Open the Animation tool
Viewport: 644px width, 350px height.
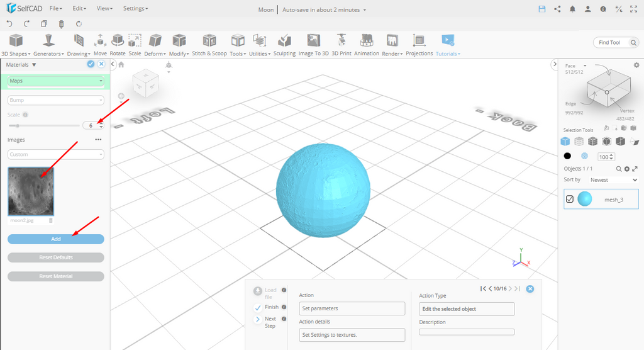coord(367,45)
